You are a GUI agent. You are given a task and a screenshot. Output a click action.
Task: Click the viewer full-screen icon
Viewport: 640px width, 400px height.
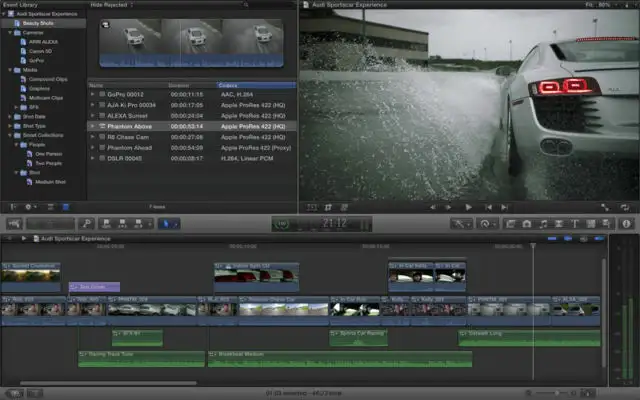pos(606,207)
